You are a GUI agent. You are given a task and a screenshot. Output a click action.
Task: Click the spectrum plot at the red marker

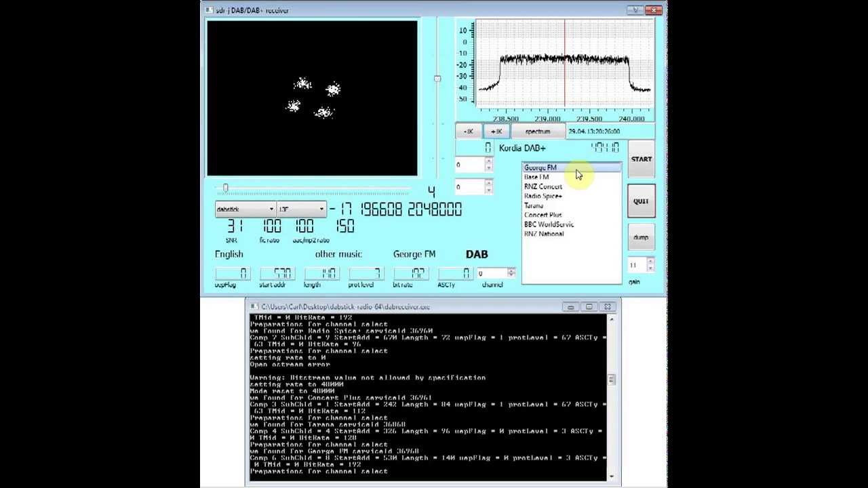pyautogui.click(x=565, y=64)
